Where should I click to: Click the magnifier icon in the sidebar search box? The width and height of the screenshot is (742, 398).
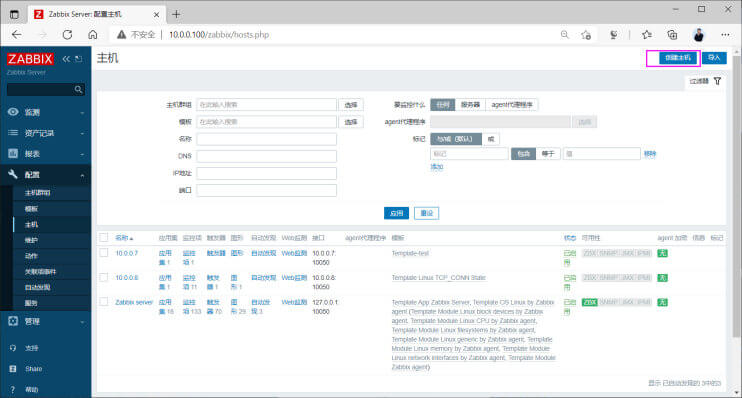(x=78, y=89)
